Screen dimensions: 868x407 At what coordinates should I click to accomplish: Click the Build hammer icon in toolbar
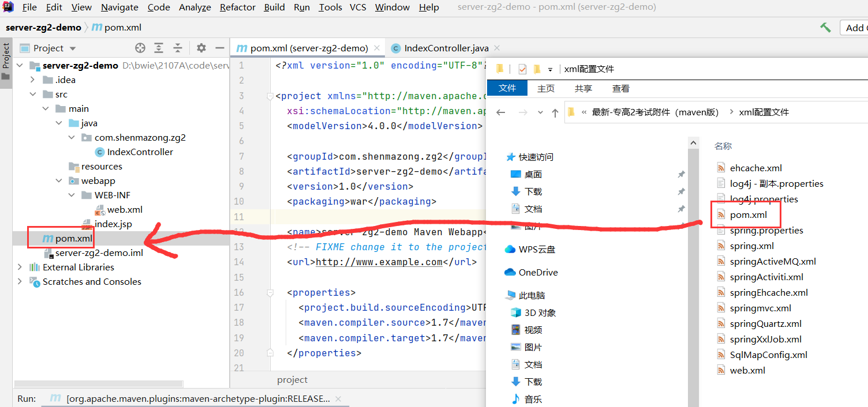coord(825,28)
